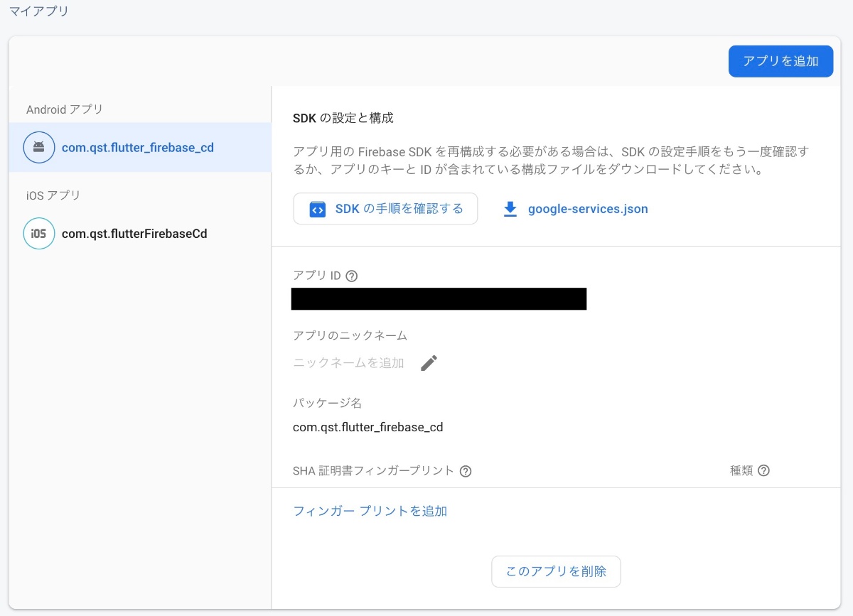Open the com.qst.flutterFirebaseCd iOS app entry
The width and height of the screenshot is (853, 616).
point(140,233)
